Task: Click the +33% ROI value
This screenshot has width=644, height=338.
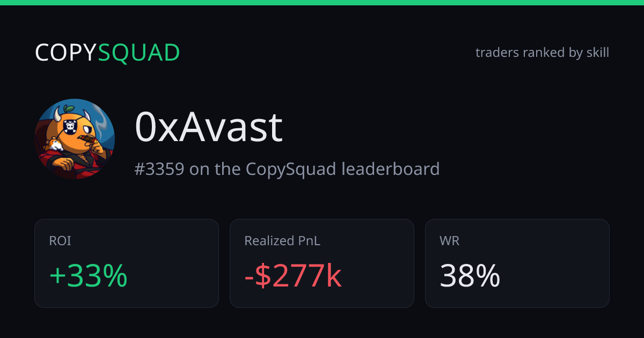Action: coord(88,276)
